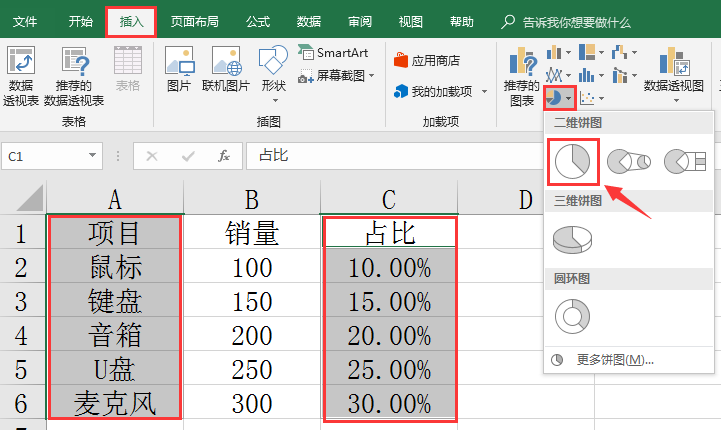
Task: Expand the Shapes dropdown arrow
Action: point(275,101)
